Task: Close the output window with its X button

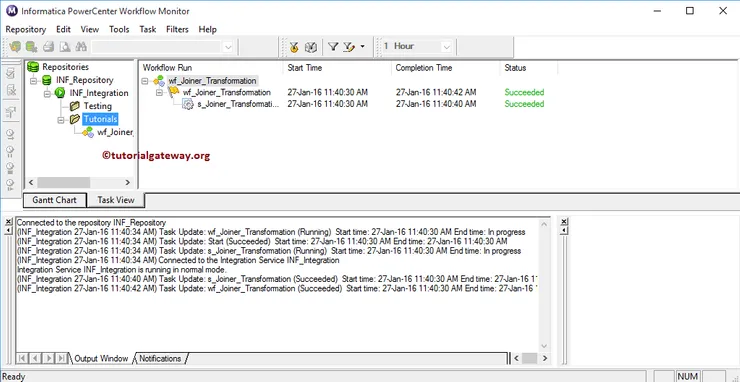Action: 8,221
